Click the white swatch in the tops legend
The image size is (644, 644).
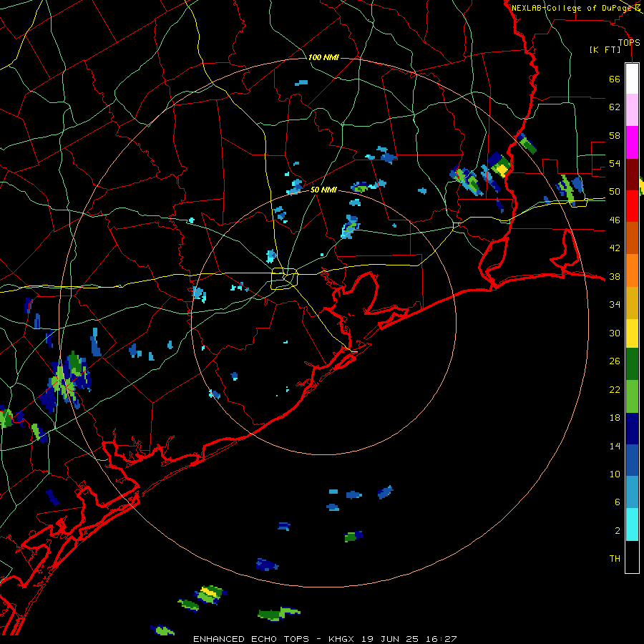[x=632, y=79]
